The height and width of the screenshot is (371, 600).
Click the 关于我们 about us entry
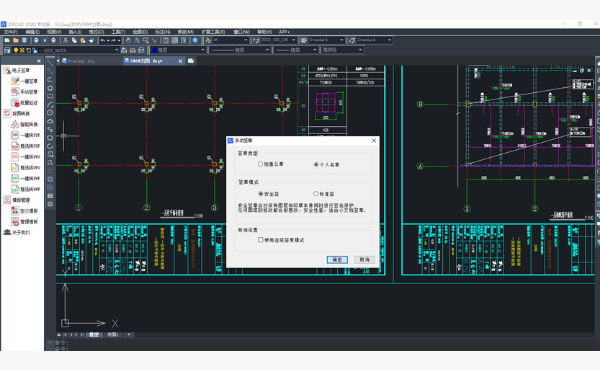point(17,232)
